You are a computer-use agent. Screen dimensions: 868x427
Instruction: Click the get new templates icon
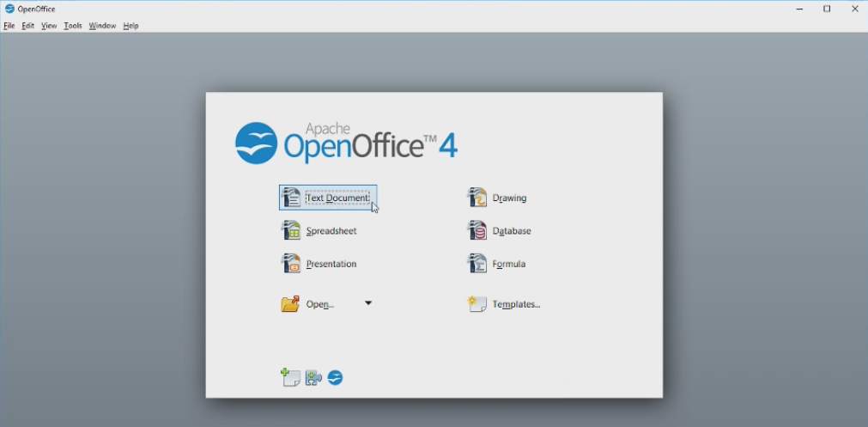[x=290, y=377]
